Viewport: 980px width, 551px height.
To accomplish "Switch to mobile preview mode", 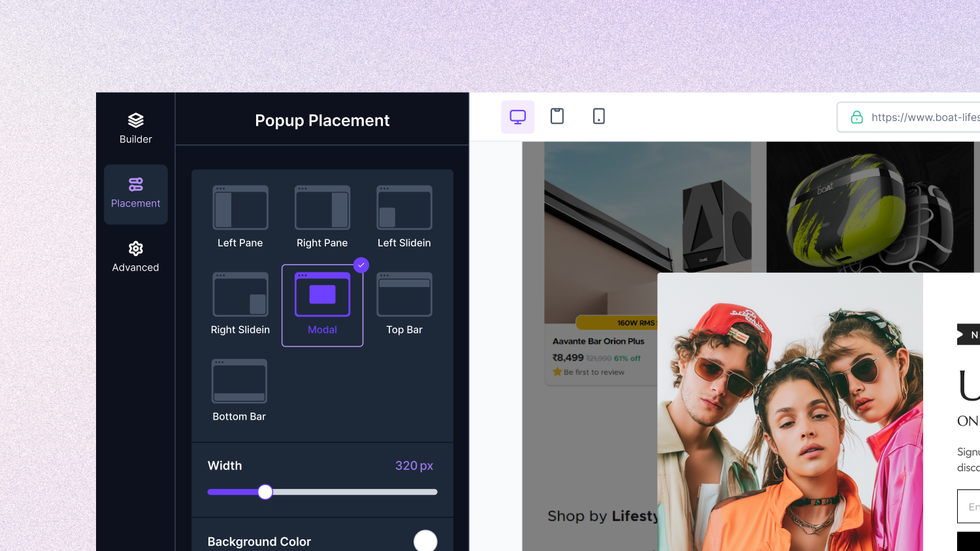I will coord(598,116).
